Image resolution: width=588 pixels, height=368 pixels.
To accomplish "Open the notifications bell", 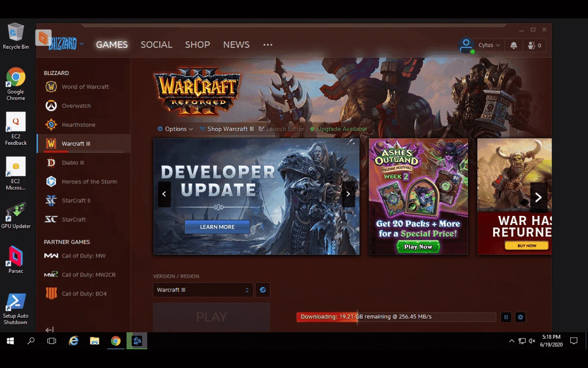I will tap(514, 45).
